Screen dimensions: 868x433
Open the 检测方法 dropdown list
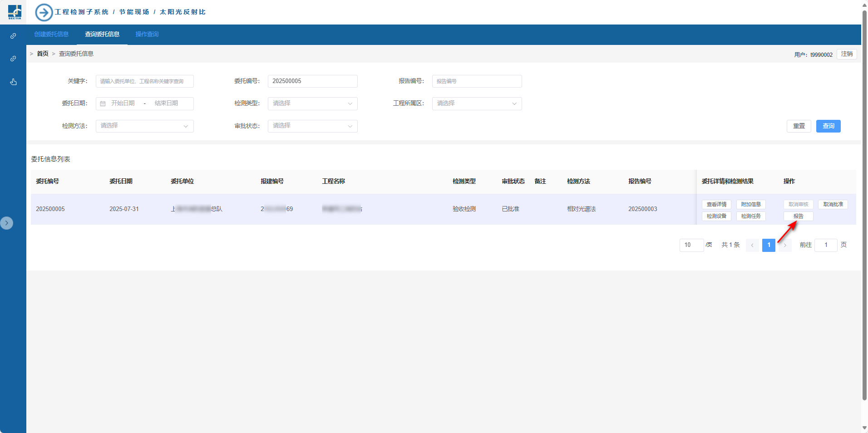144,126
